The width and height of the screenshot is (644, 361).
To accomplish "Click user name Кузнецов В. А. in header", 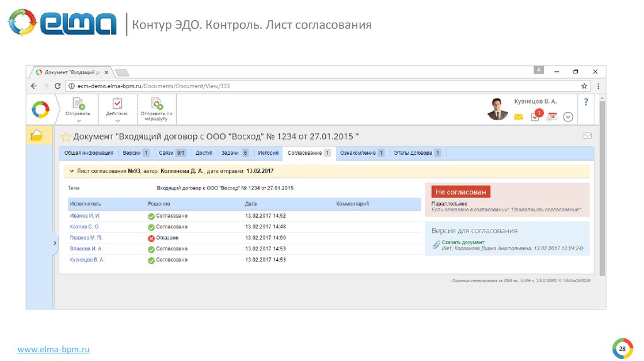I will tap(535, 101).
